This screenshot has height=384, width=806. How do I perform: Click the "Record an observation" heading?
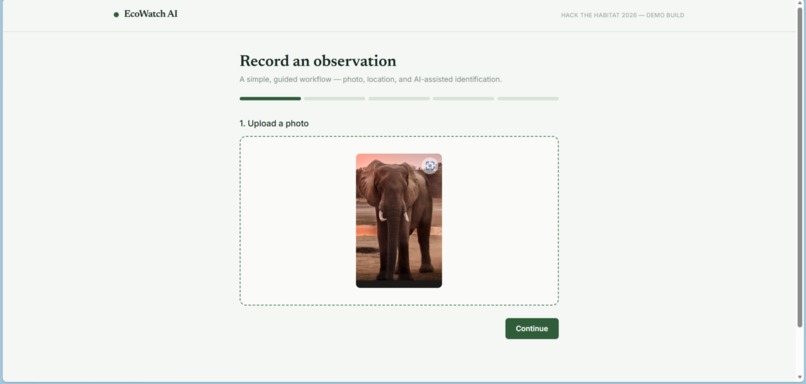tap(318, 61)
